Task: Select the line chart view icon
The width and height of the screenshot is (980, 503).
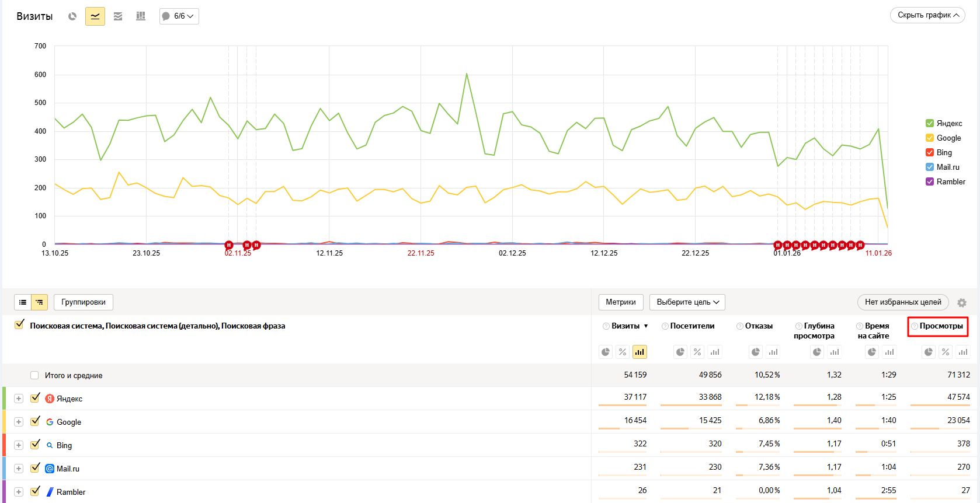Action: (x=95, y=16)
